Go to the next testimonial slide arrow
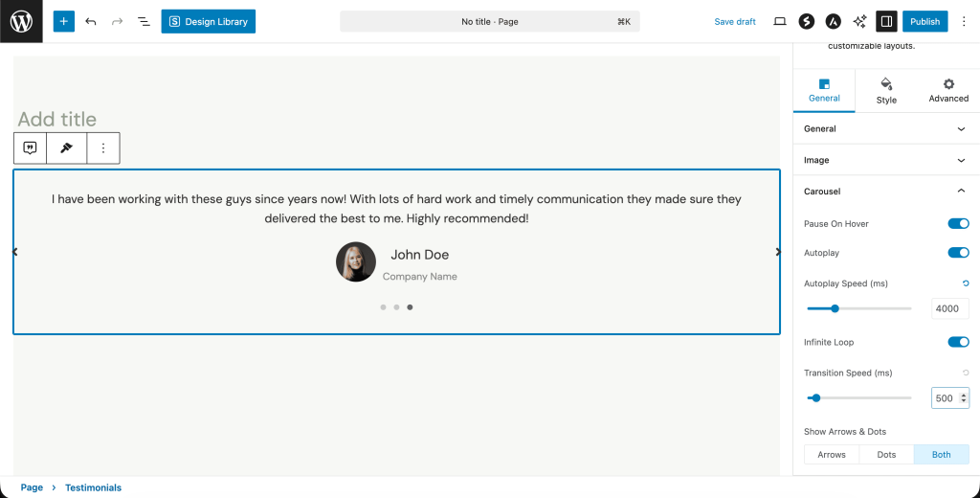 [x=778, y=252]
